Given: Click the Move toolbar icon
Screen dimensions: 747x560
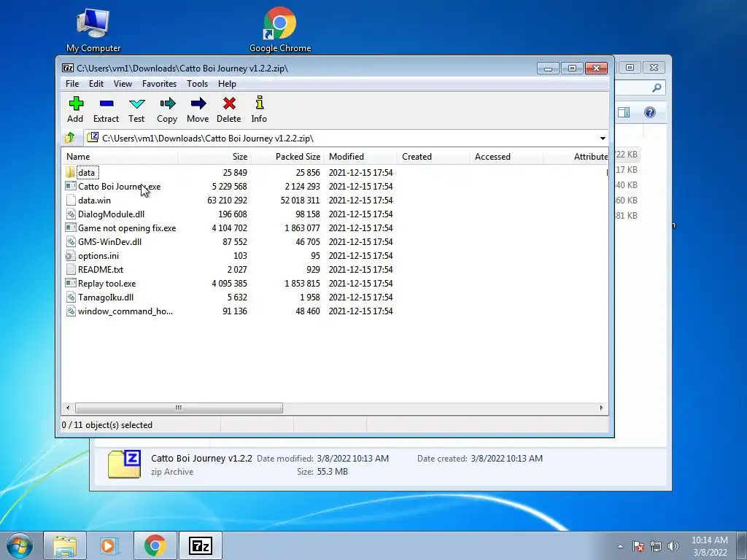Looking at the screenshot, I should pos(198,104).
